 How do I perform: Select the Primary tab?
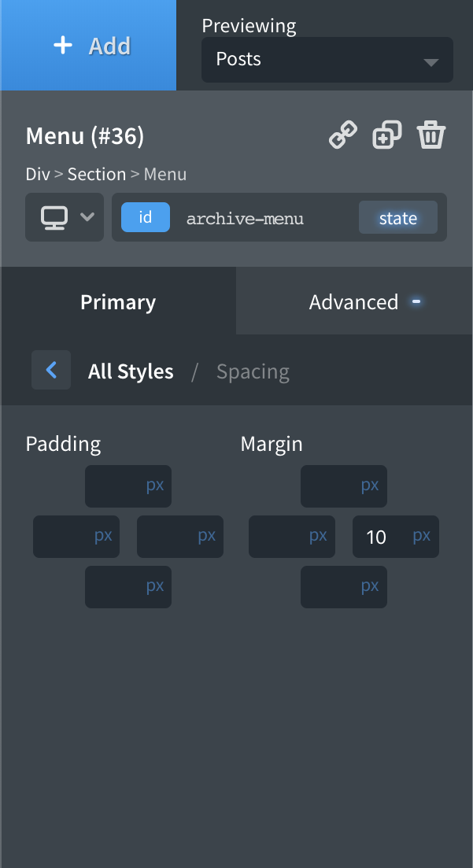coord(117,301)
